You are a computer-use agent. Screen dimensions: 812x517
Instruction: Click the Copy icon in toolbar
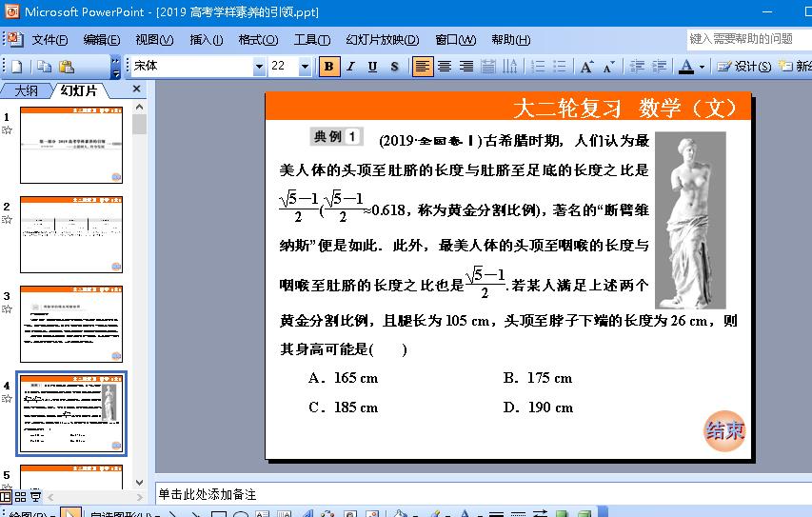pyautogui.click(x=45, y=67)
